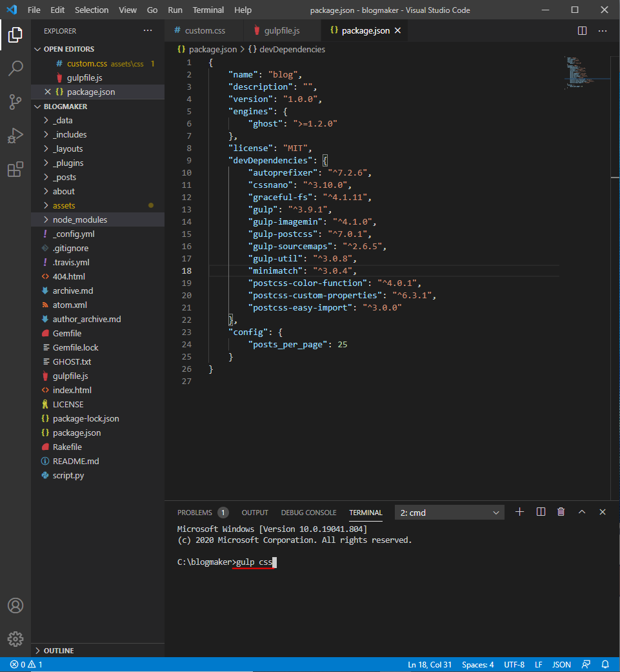Collapse the BLOGMAKER folder section
The width and height of the screenshot is (620, 672).
click(97, 107)
